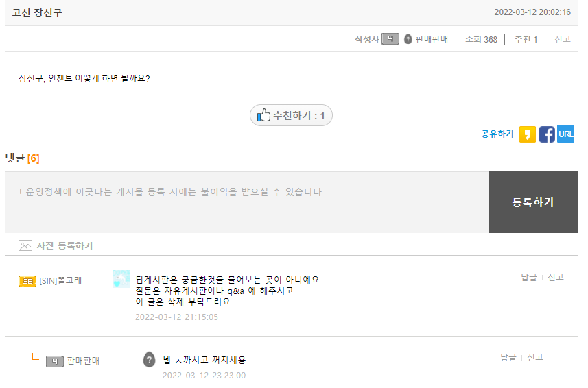
Task: Open [SIN]똘고래 username link
Action: tap(60, 281)
